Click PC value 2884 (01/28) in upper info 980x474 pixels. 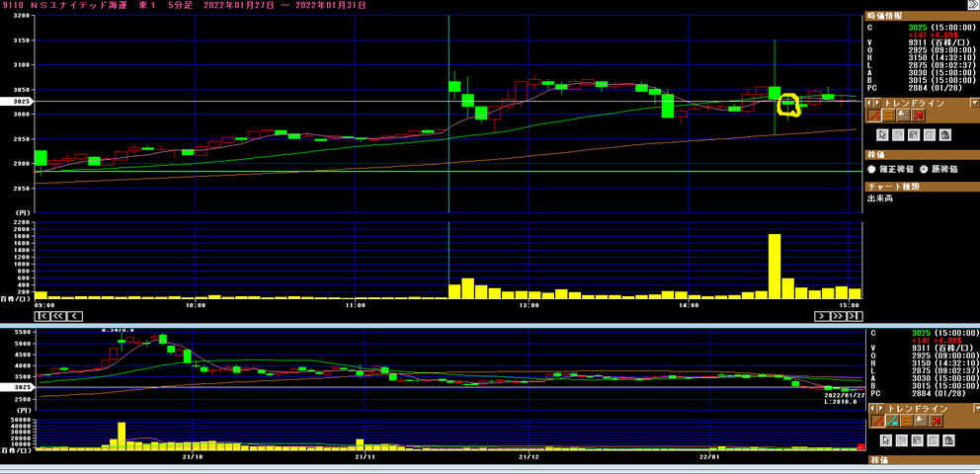click(935, 88)
